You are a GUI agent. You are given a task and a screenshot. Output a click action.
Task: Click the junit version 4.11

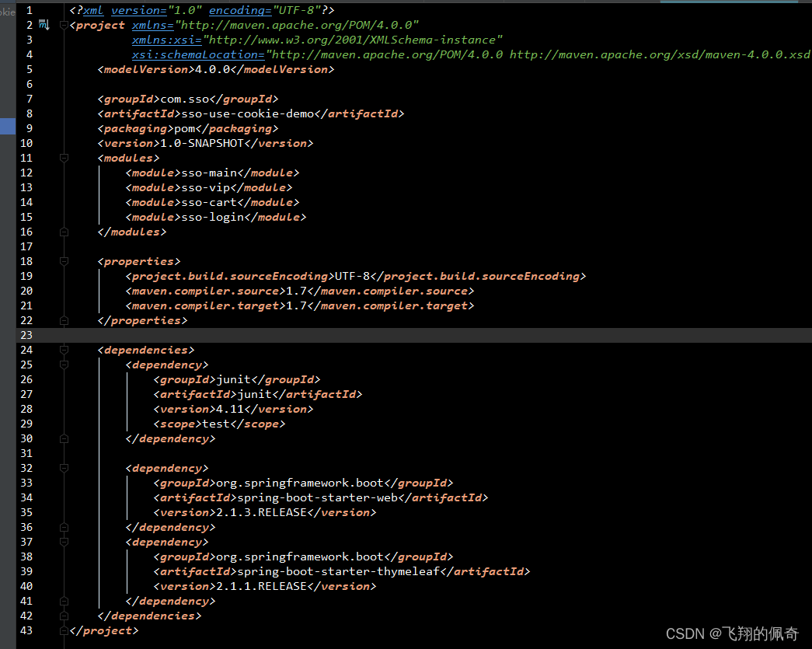coord(230,409)
